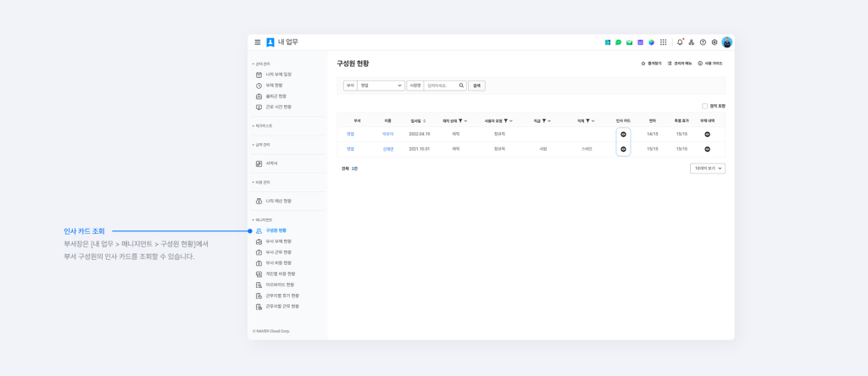
Task: Click the notification bell icon
Action: (679, 42)
